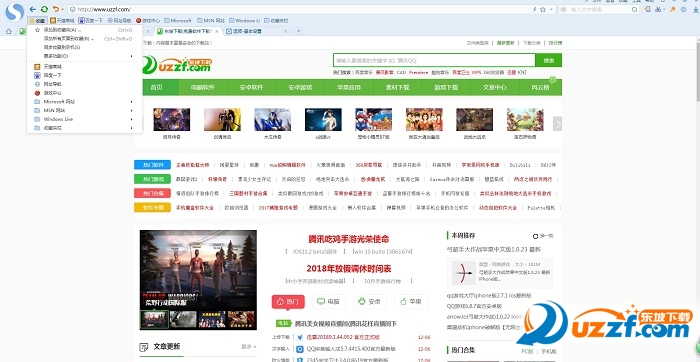
Task: Click the orange undo closed-tab icon
Action: click(55, 9)
